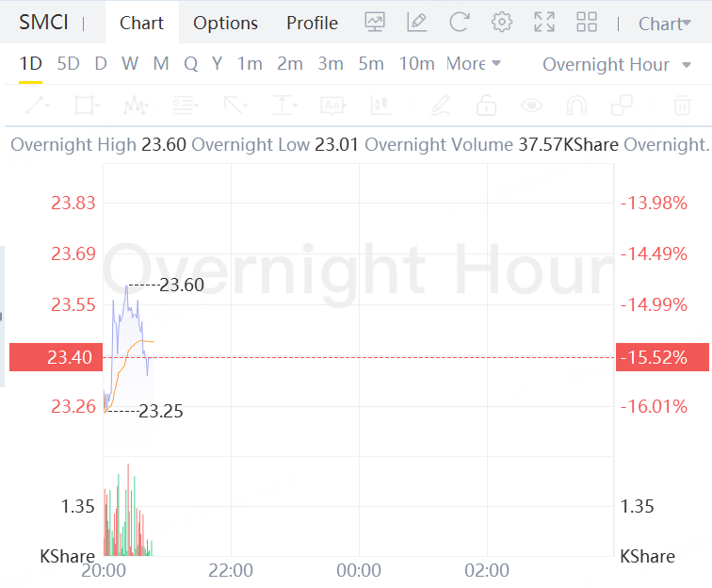The height and width of the screenshot is (588, 712).
Task: Select the 5m interval
Action: (371, 64)
